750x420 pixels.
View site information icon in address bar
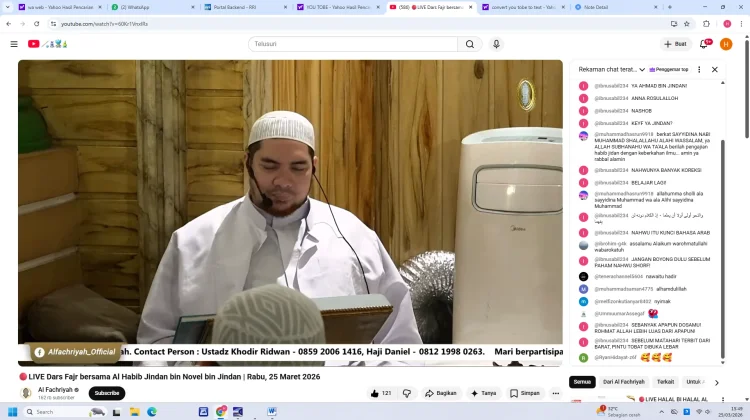click(54, 23)
